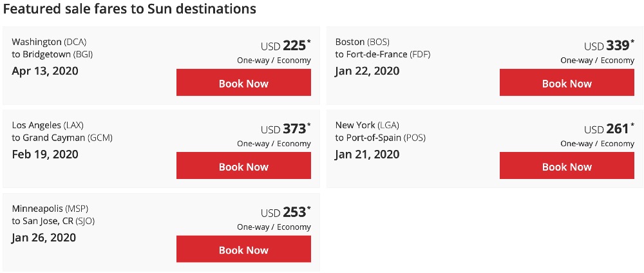Click the Feb 19, 2020 departure date
The width and height of the screenshot is (644, 273).
(x=45, y=155)
